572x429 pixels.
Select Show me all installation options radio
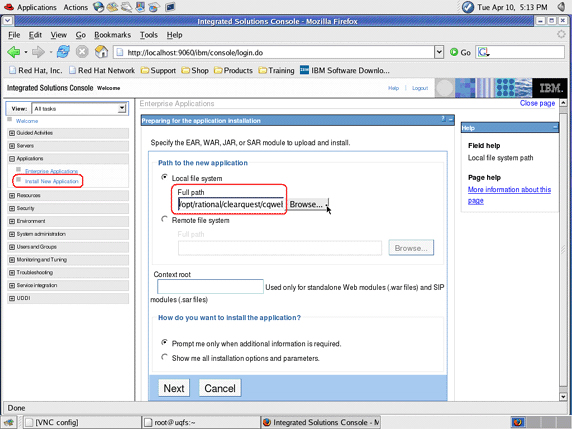[x=165, y=357]
